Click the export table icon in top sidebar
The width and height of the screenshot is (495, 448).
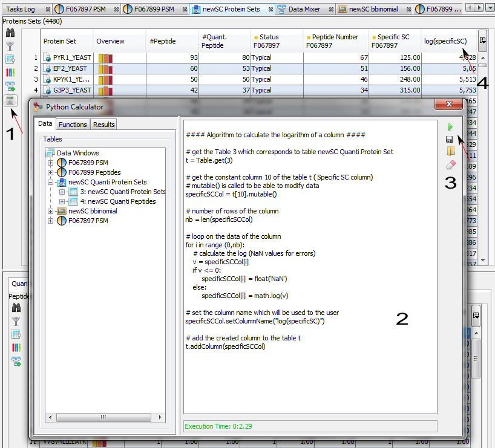tap(11, 59)
